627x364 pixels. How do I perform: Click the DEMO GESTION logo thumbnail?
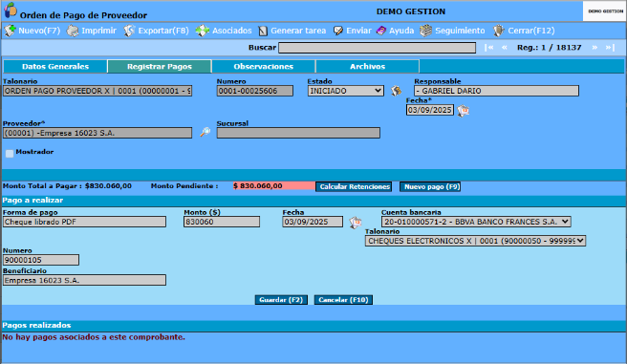point(605,11)
